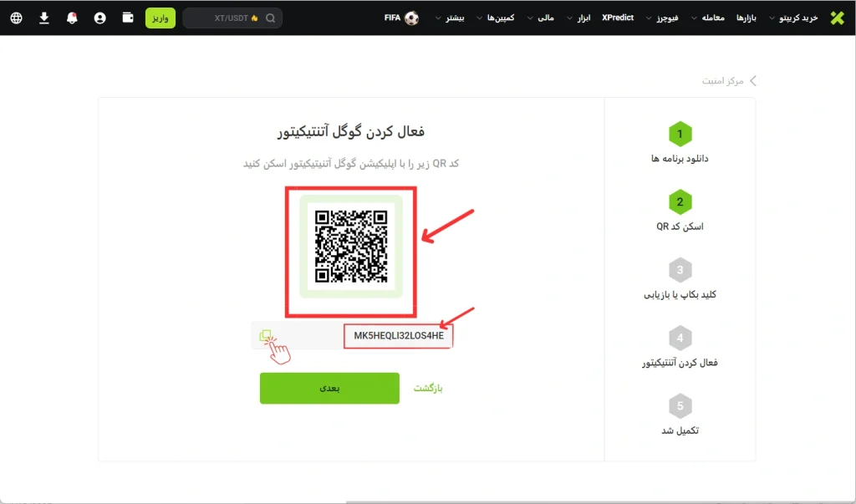The image size is (856, 504).
Task: Expand the کمپین‌ها campaigns dropdown
Action: click(x=495, y=18)
